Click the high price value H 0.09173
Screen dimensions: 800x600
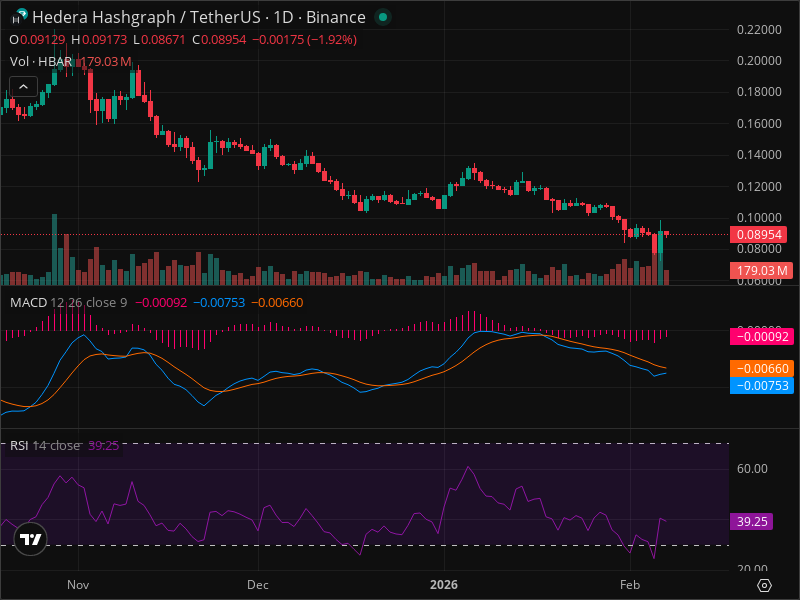(x=99, y=40)
